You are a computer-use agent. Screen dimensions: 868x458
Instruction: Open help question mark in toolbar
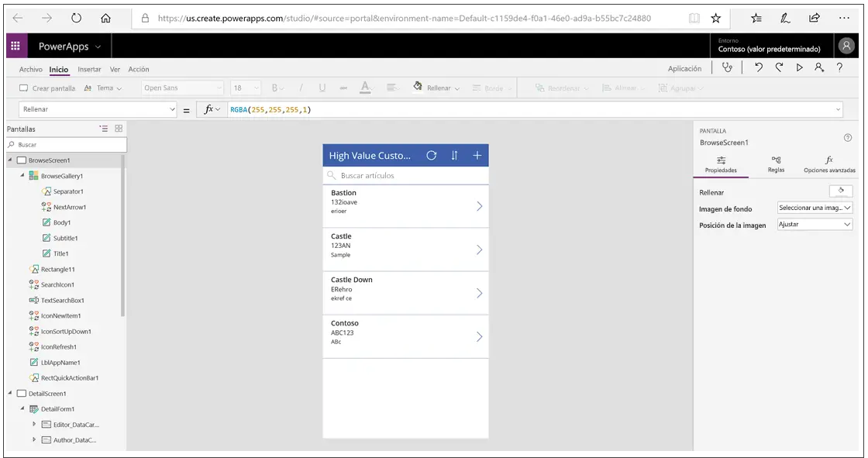840,67
